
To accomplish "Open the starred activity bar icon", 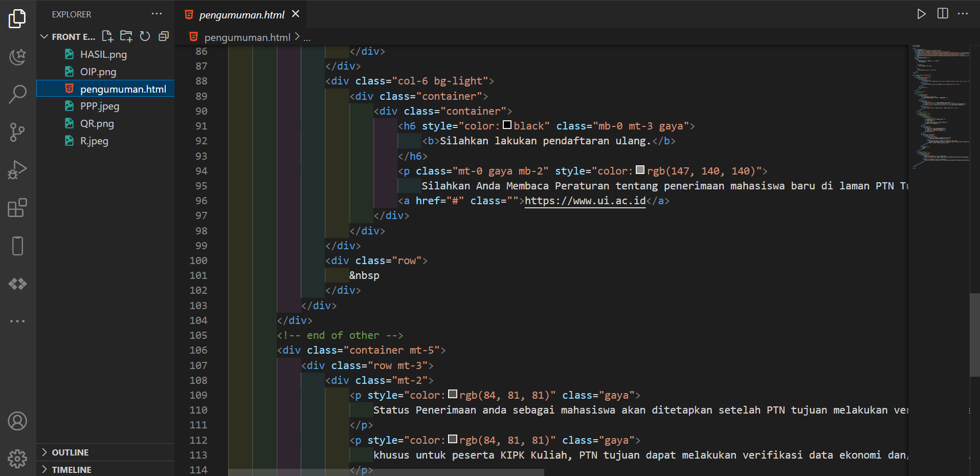I will point(17,57).
